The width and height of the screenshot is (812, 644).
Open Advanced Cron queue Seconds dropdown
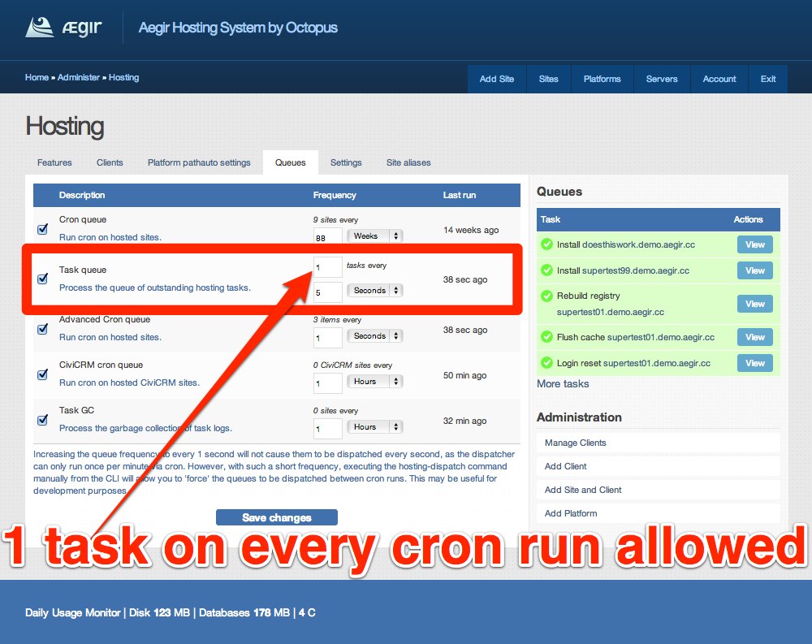click(375, 335)
